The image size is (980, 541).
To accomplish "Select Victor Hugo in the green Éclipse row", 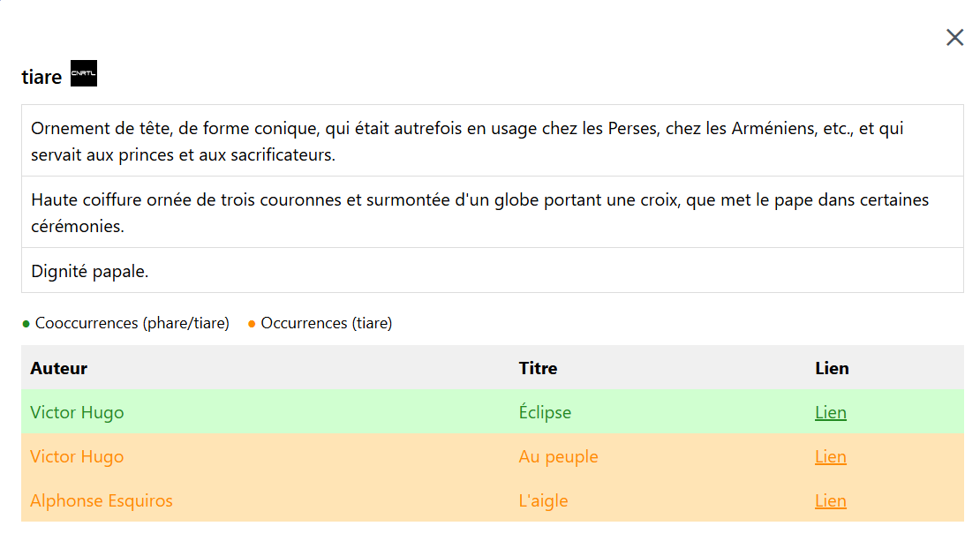I will click(x=77, y=412).
